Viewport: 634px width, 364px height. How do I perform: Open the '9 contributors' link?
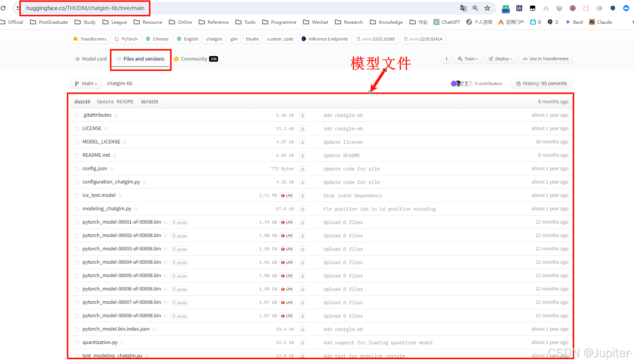[488, 84]
